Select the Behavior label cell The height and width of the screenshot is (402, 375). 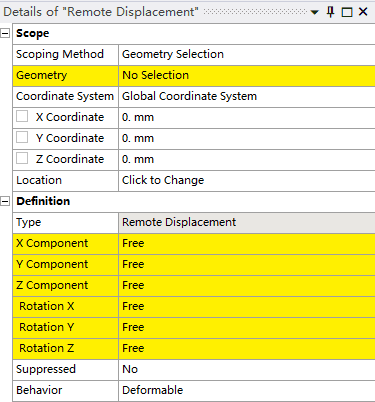(65, 390)
